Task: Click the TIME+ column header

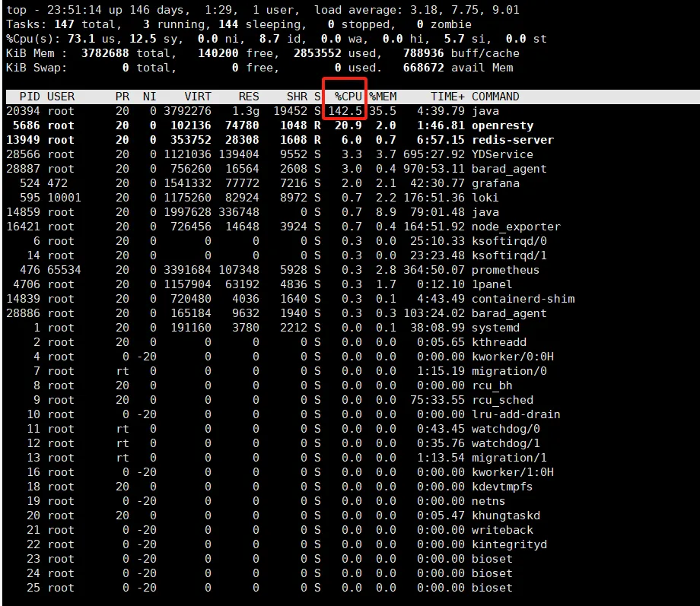Action: pyautogui.click(x=447, y=97)
